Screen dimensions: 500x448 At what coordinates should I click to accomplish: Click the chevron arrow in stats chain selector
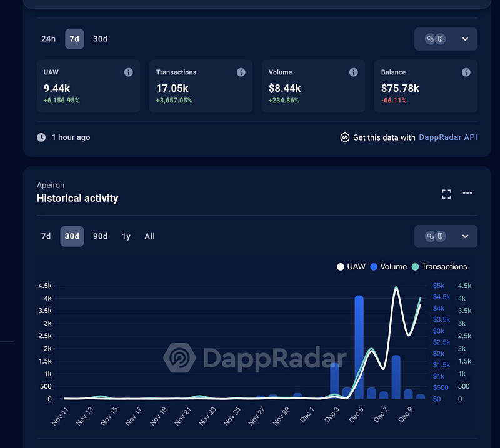(465, 39)
